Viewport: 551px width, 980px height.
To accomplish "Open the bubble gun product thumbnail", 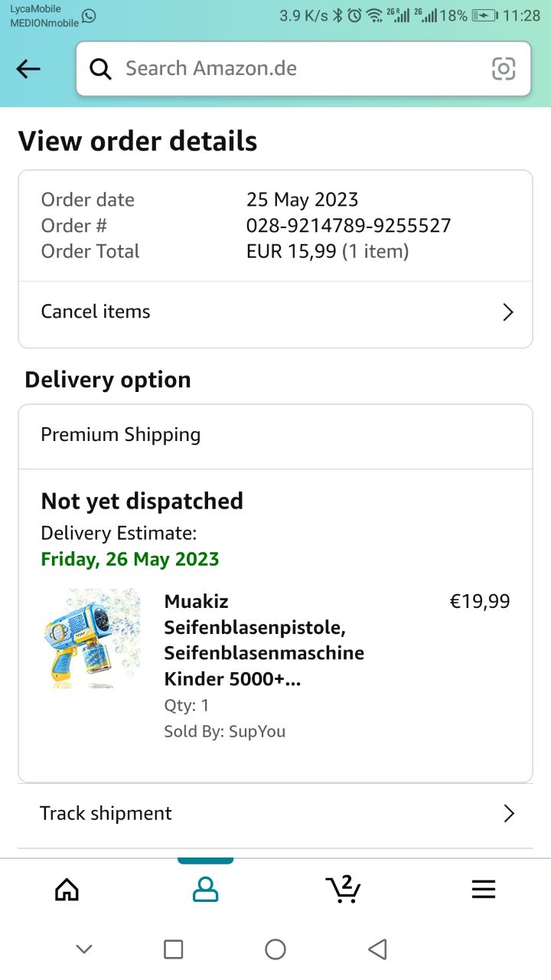I will click(x=91, y=638).
